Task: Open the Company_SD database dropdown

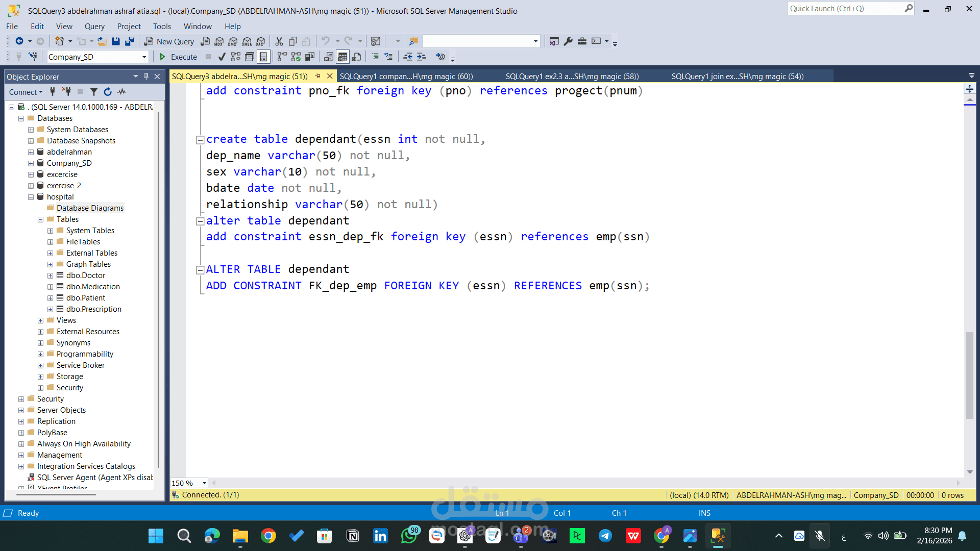Action: click(144, 57)
